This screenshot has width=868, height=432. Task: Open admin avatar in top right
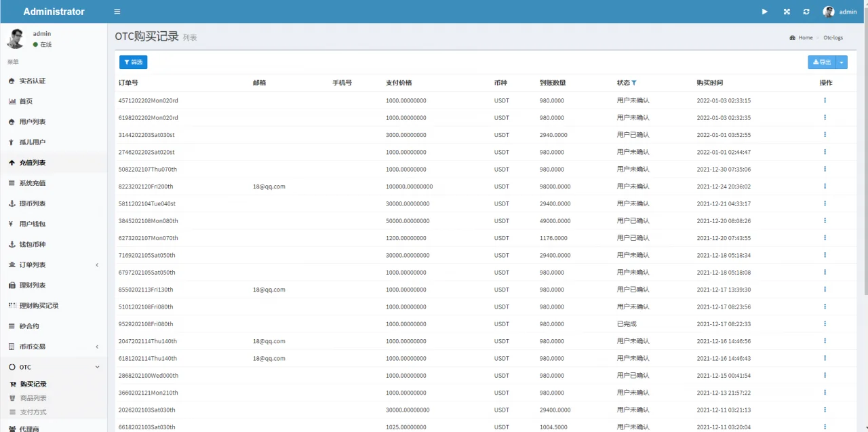[x=829, y=12]
